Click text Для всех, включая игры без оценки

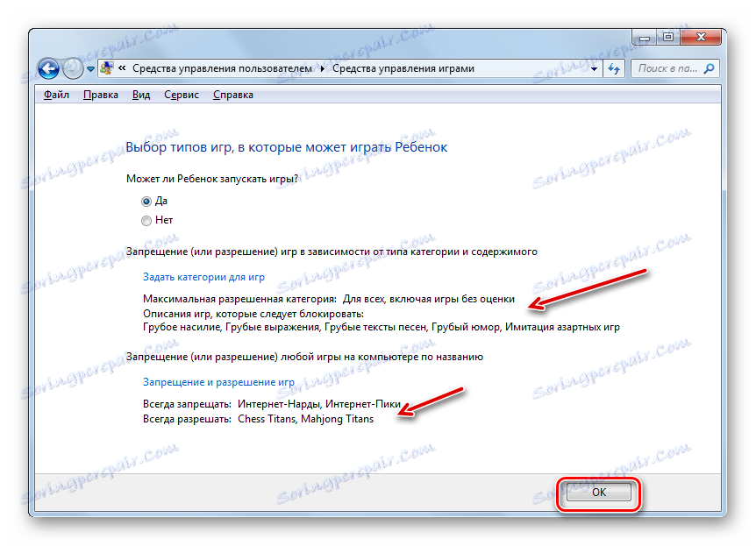[x=429, y=299]
